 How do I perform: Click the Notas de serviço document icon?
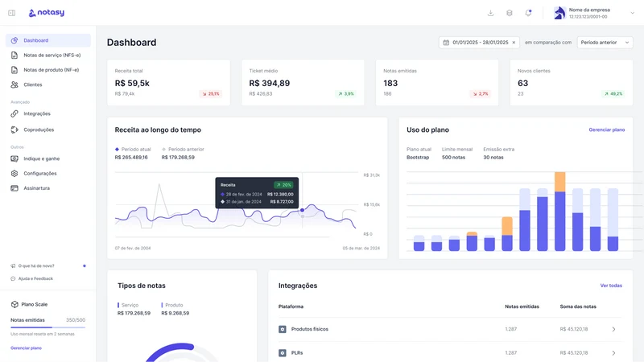(x=14, y=55)
